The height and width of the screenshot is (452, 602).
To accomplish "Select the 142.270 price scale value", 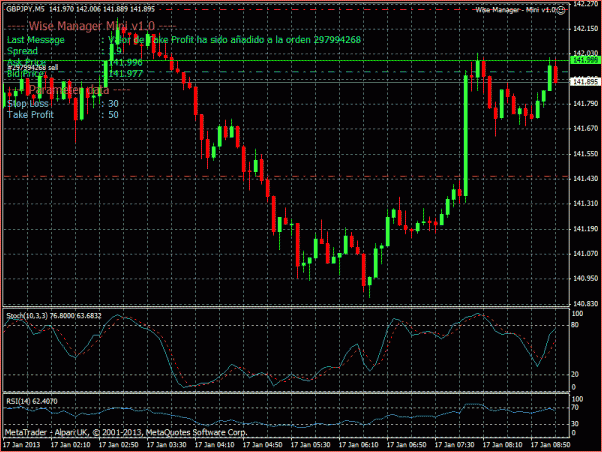I will point(585,4).
